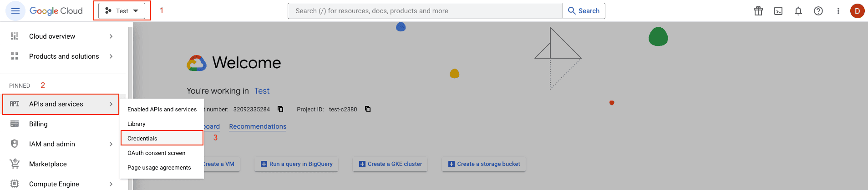
Task: Open the help question mark icon
Action: (818, 11)
